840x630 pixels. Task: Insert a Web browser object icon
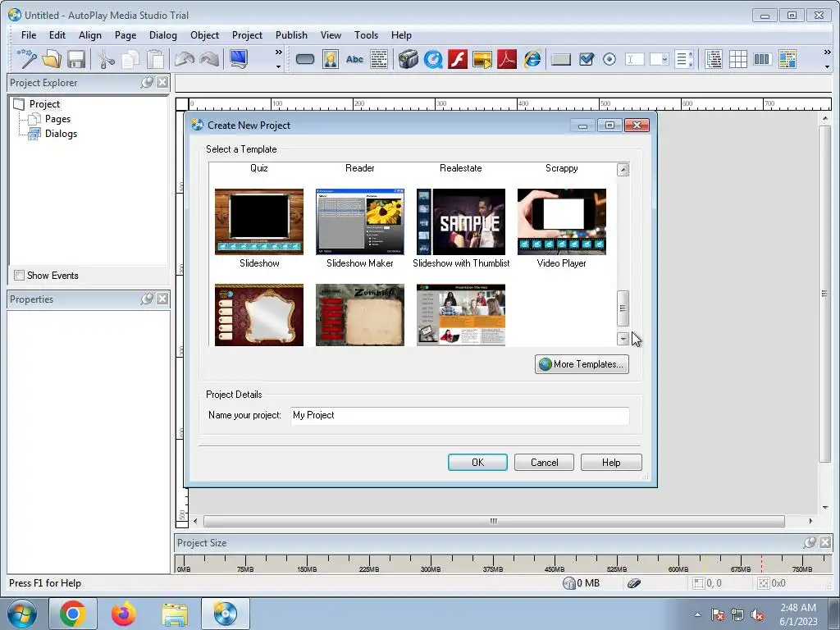tap(532, 59)
